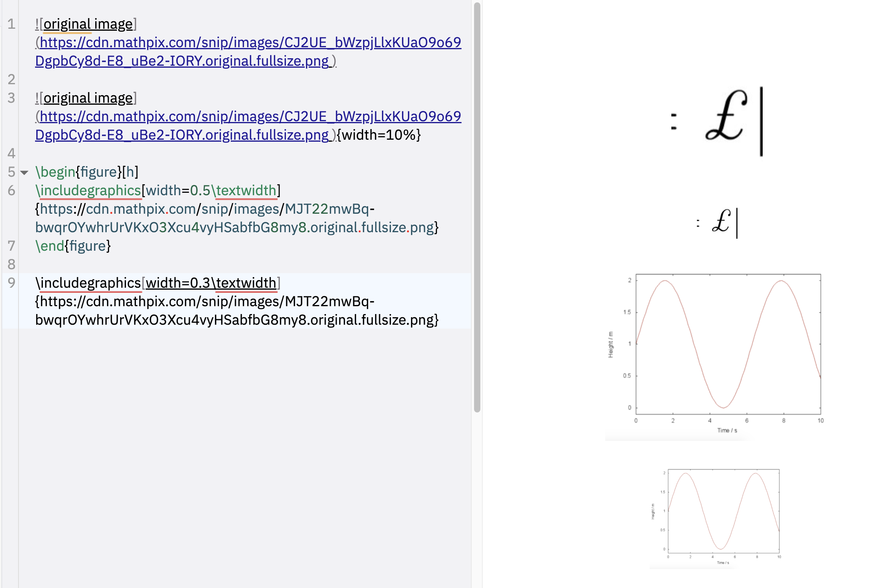Collapse the figure block fold arrow on line 5
The height and width of the screenshot is (588, 893).
click(24, 172)
